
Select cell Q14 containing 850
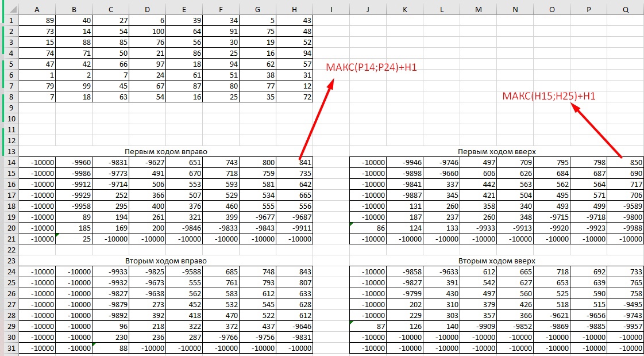(x=625, y=163)
